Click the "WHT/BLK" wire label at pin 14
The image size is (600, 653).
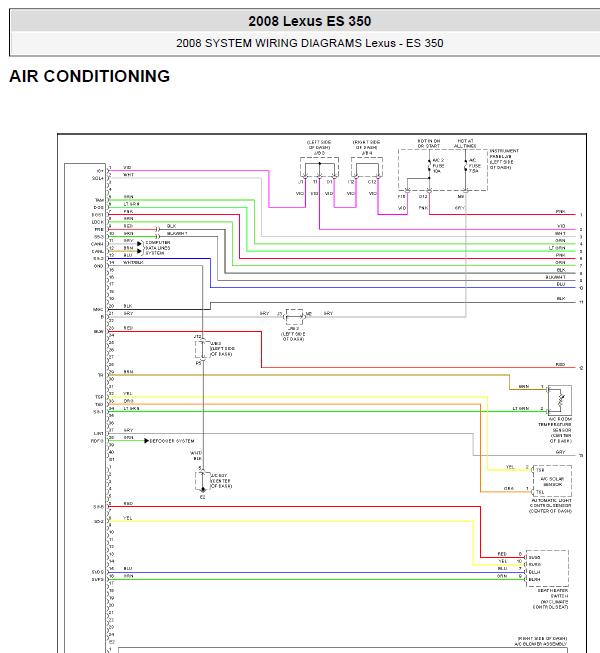[133, 263]
